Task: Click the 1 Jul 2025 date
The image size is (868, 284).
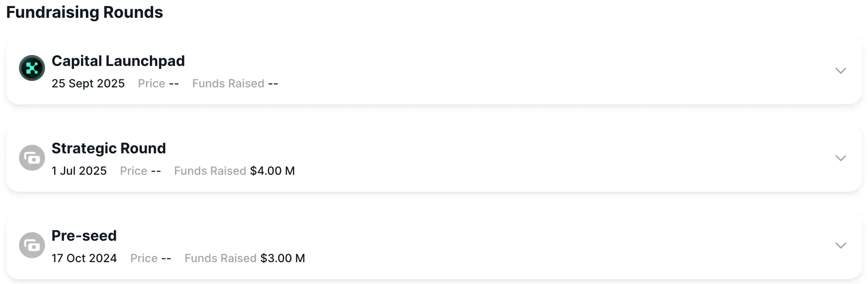Action: click(x=79, y=171)
